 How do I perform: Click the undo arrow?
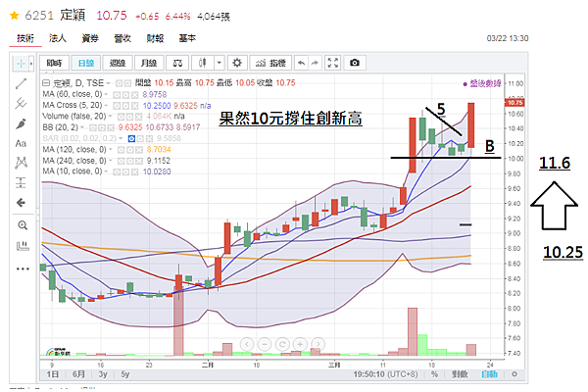click(301, 63)
